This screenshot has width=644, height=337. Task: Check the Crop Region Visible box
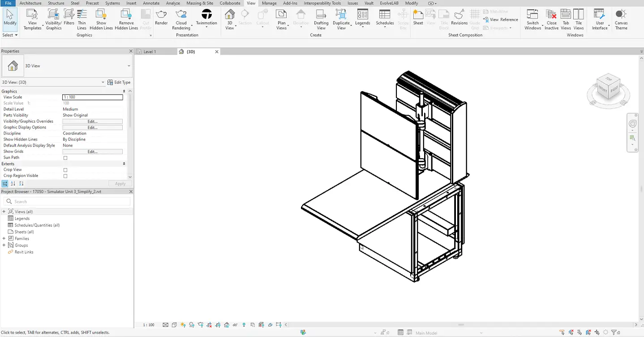coord(64,176)
